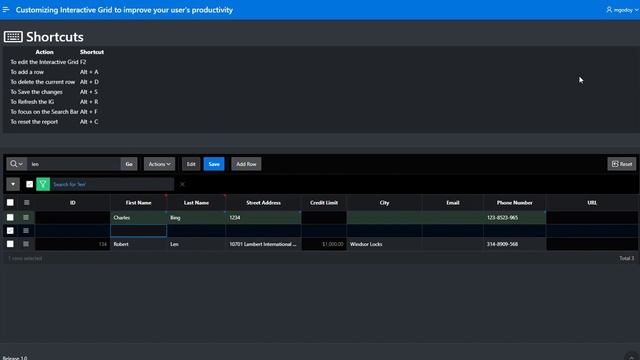Click the 'Total 3' footer count
The image size is (640, 360).
pos(627,258)
